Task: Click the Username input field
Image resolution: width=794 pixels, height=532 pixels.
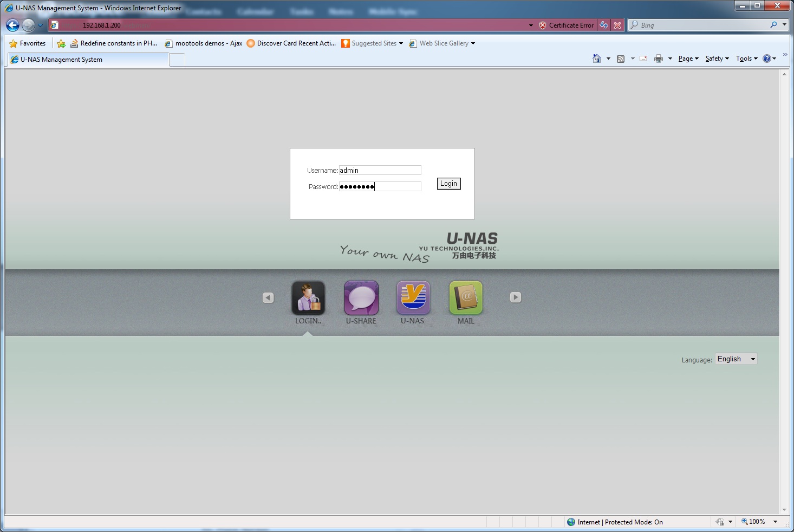Action: (380, 170)
